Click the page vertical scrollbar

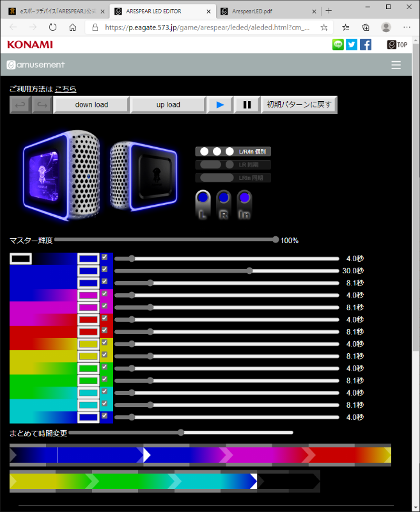pos(416,197)
